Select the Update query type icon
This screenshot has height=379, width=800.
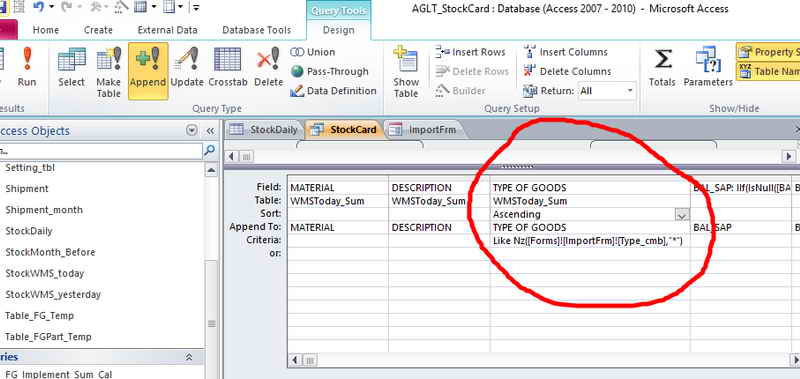pos(187,67)
